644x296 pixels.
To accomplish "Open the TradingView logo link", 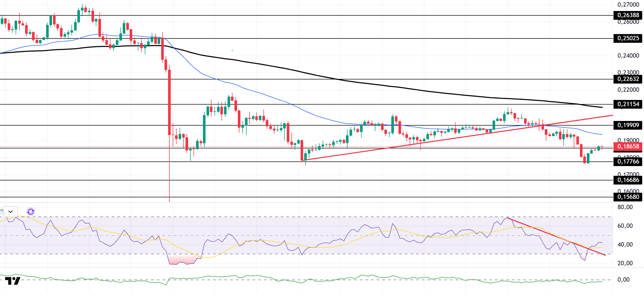I will coord(13,281).
